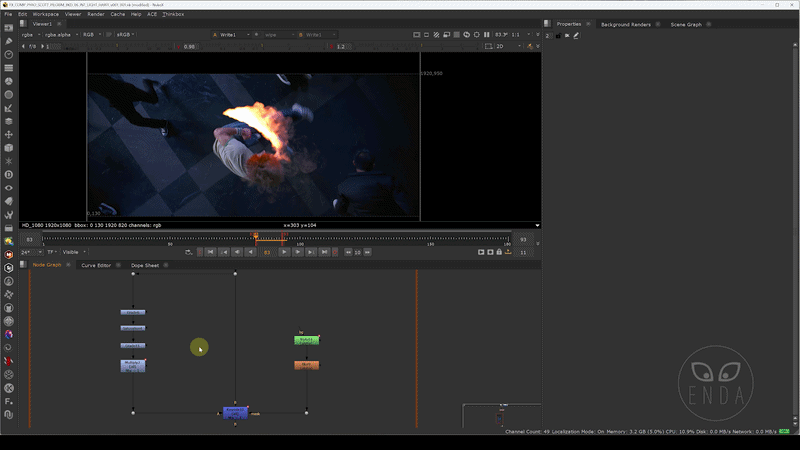Open the rgba layer dropdown
The height and width of the screenshot is (450, 800).
tap(31, 35)
